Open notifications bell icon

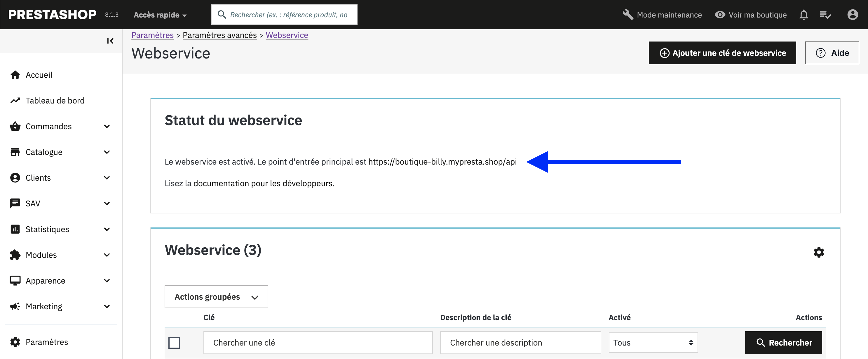tap(803, 15)
